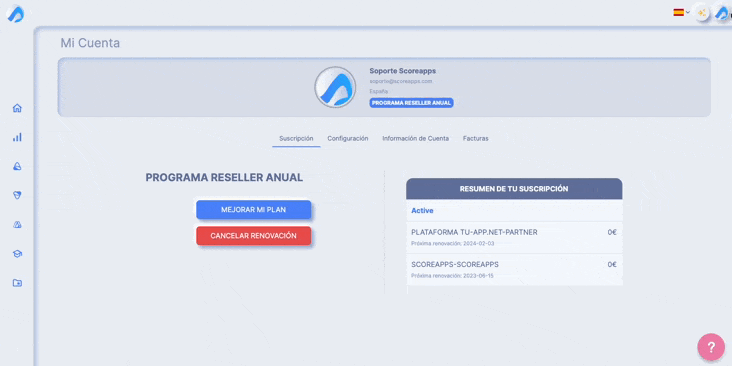Click renewal date 2023-06-15 text

[x=478, y=276]
